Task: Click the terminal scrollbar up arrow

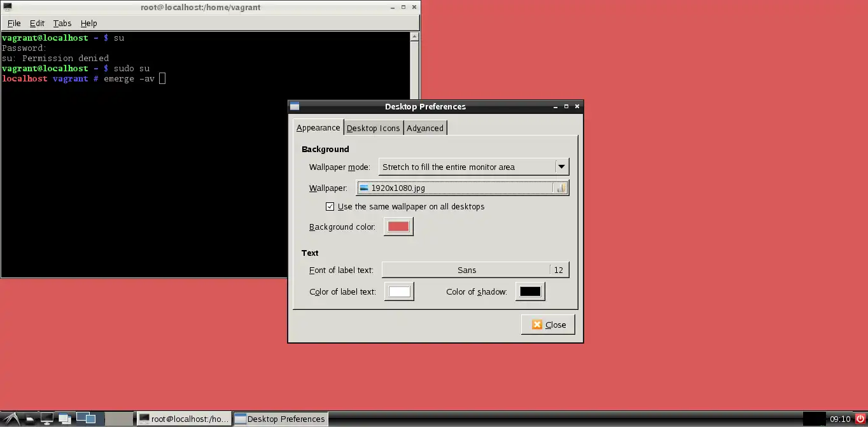Action: [415, 36]
